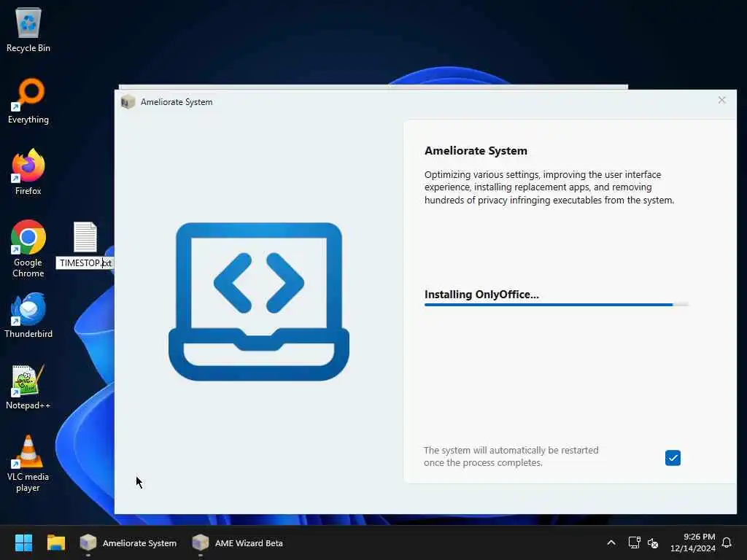
Task: Switch to AME Wizard Beta taskbar button
Action: (x=237, y=542)
